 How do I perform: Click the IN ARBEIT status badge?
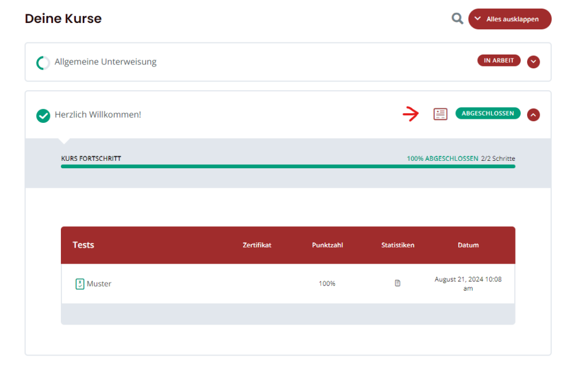pos(498,60)
